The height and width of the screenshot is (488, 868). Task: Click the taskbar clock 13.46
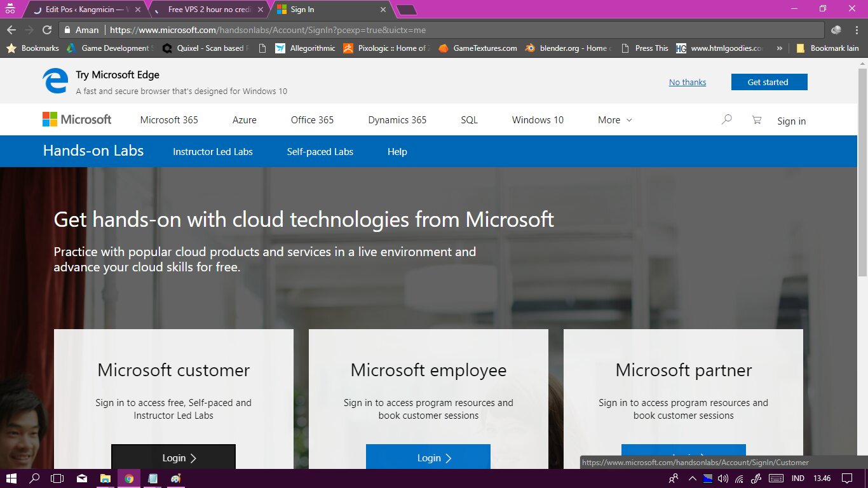pyautogui.click(x=822, y=478)
